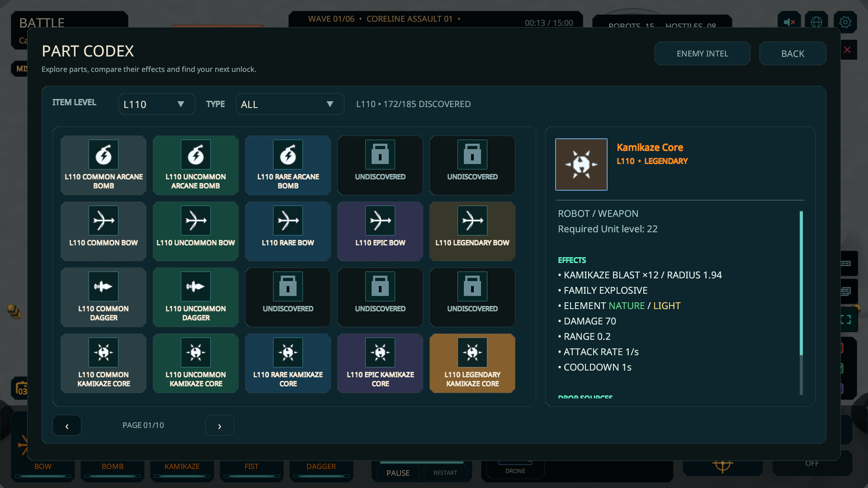Select the L110 Uncommon Bow card
This screenshot has width=868, height=488.
196,231
